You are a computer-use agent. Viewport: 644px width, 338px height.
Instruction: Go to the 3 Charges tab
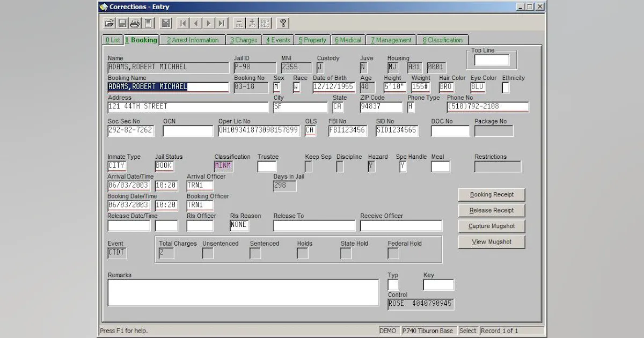click(244, 40)
